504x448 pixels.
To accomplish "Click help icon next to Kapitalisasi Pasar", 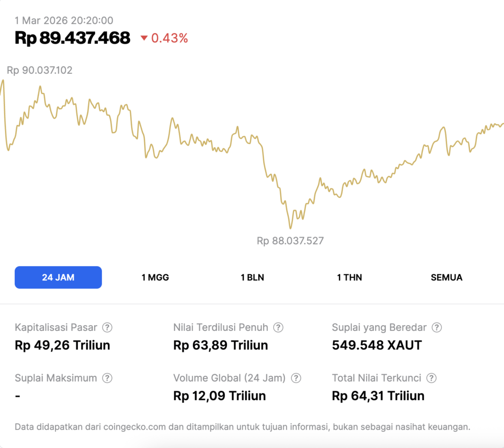I will (x=107, y=328).
